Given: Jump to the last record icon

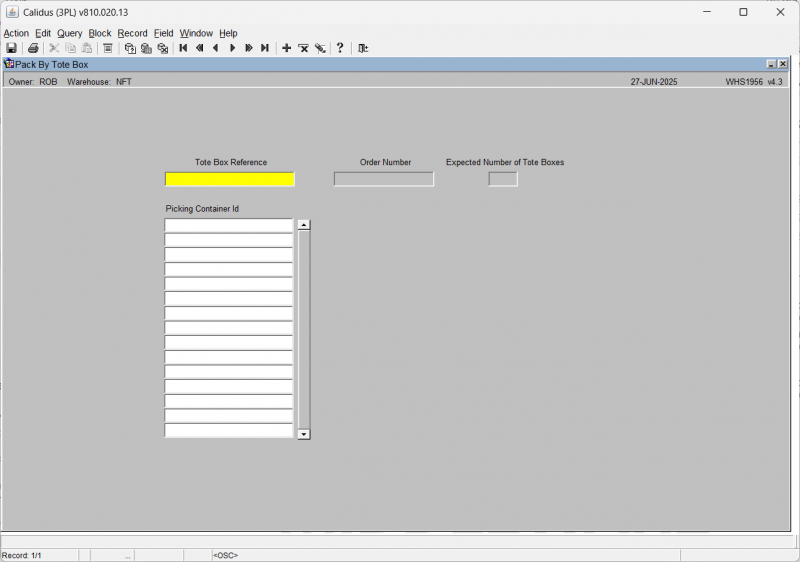Looking at the screenshot, I should pyautogui.click(x=265, y=48).
